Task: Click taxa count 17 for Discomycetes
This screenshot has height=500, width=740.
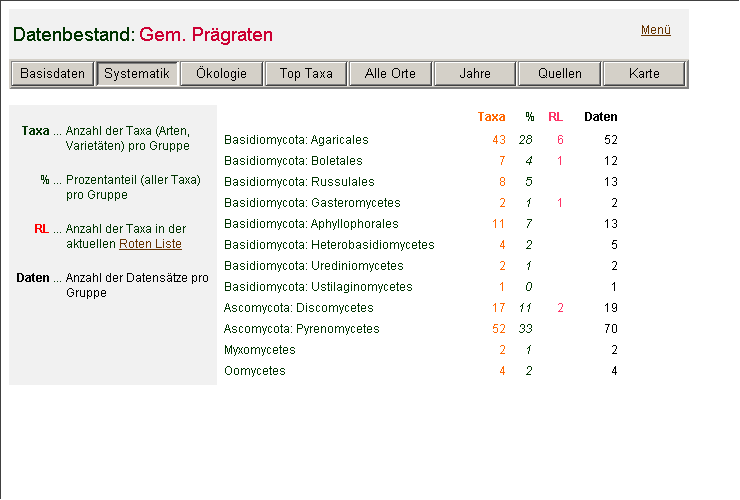Action: (498, 308)
